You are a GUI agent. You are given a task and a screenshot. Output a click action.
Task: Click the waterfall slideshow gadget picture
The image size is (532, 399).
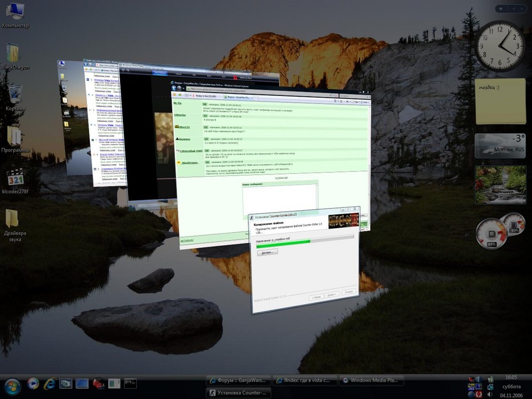point(501,185)
